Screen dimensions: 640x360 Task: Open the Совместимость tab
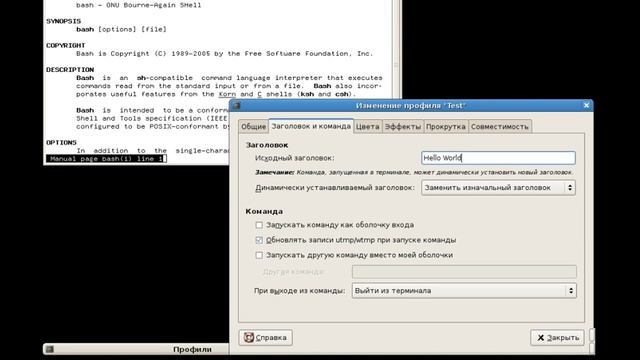click(x=500, y=127)
